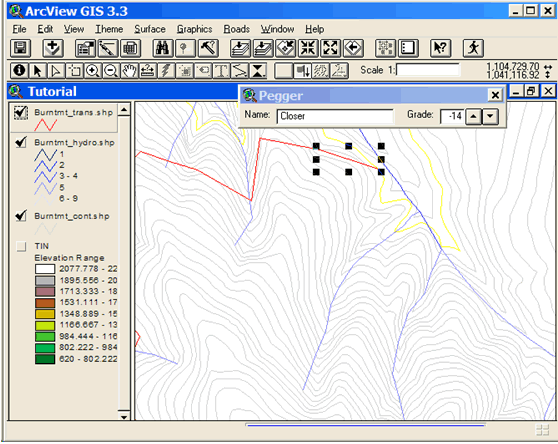Uncheck the Burntmt_hydro.shp theme
This screenshot has height=444, width=558.
point(21,143)
